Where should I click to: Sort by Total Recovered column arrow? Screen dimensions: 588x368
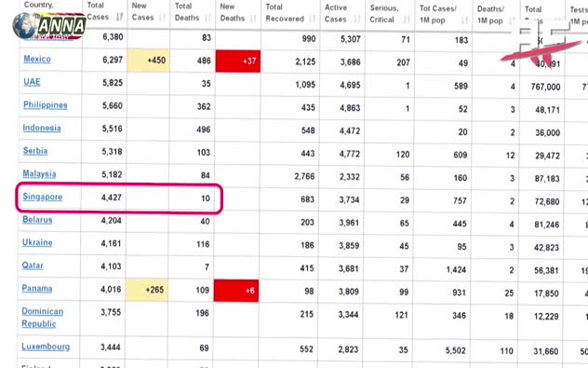pos(312,19)
